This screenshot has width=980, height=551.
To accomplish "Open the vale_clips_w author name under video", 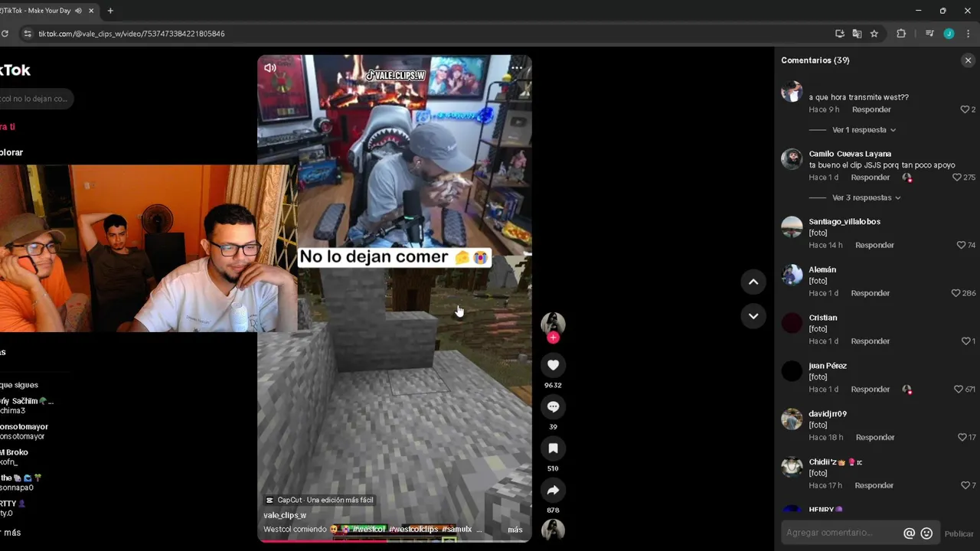I will 285,516.
